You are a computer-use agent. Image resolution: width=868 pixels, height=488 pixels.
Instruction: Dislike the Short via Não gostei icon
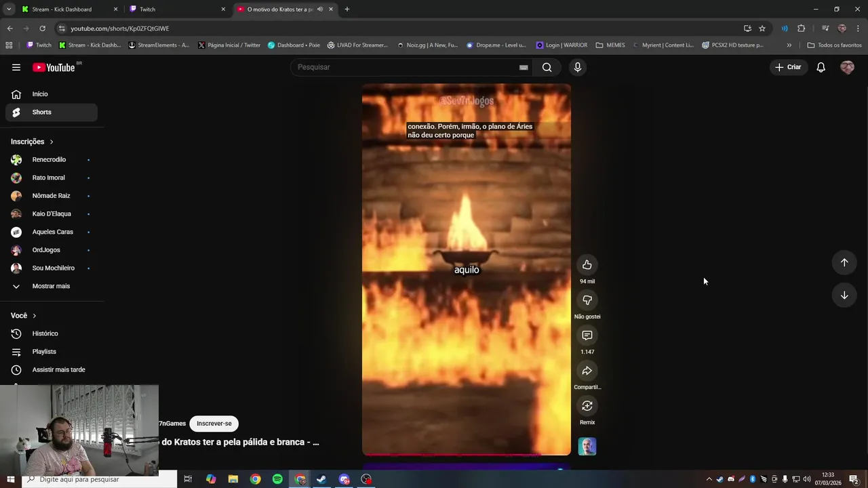click(x=587, y=300)
